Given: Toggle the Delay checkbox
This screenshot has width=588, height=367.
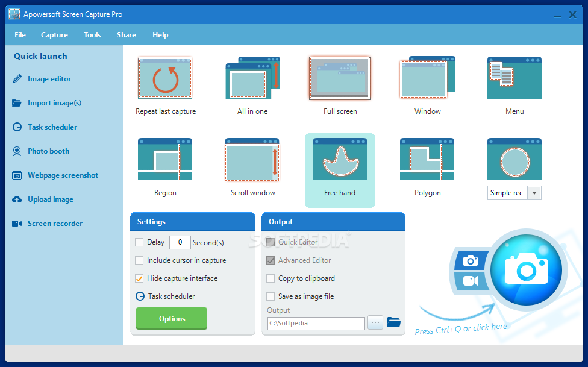Looking at the screenshot, I should 139,242.
